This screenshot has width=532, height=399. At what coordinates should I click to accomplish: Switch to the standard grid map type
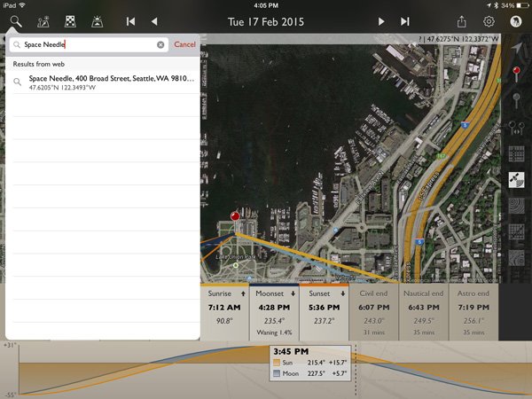tap(516, 153)
